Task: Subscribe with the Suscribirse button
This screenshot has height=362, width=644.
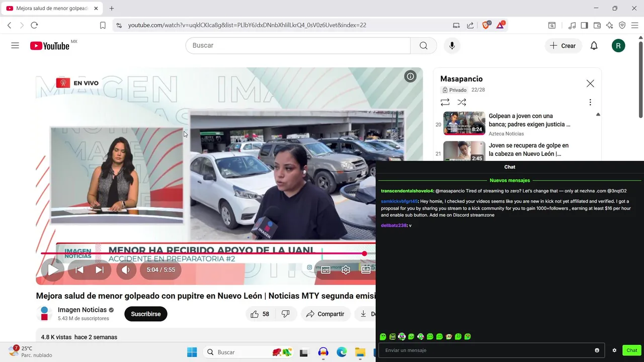Action: [146, 314]
